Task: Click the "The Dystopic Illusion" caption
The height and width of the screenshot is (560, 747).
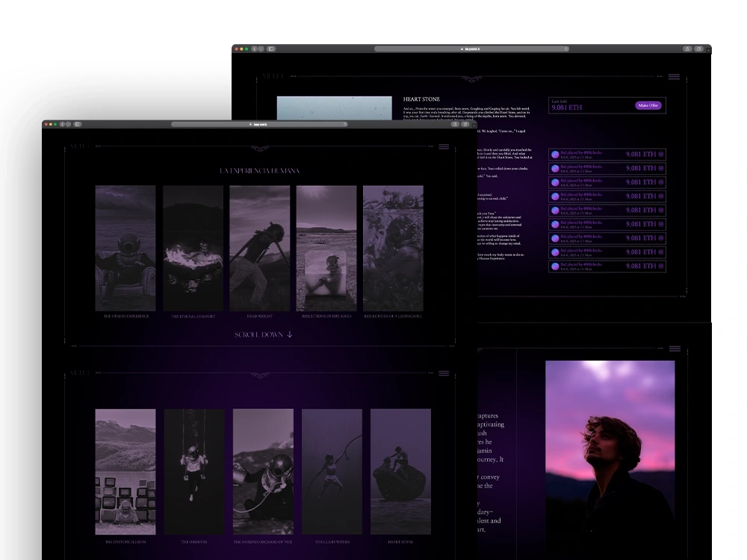Action: [125, 542]
